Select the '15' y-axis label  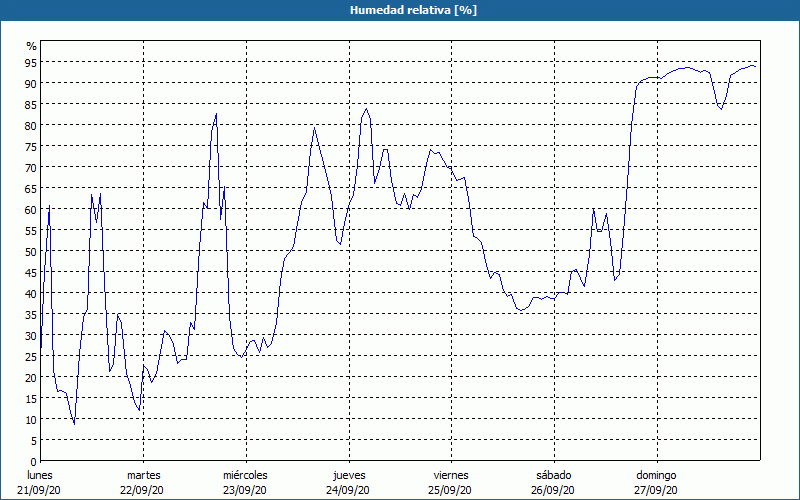pos(31,399)
